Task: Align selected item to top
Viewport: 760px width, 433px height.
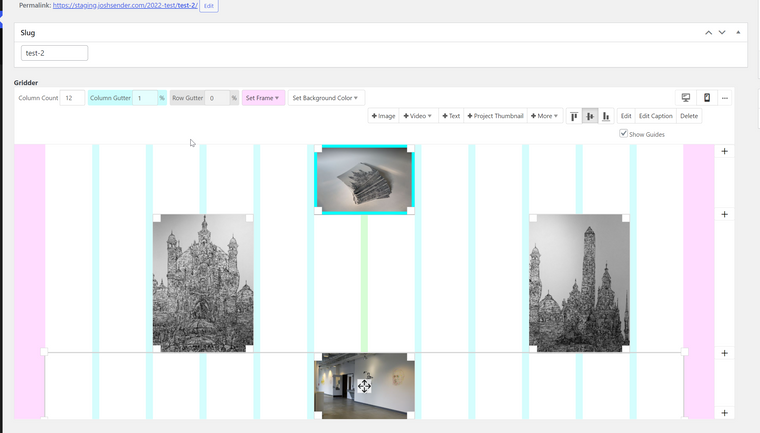Action: (x=574, y=116)
